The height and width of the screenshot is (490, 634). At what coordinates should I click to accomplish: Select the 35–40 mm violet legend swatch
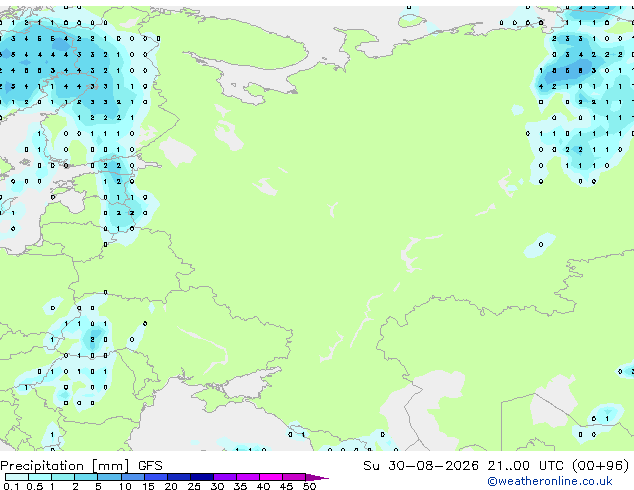(x=248, y=477)
